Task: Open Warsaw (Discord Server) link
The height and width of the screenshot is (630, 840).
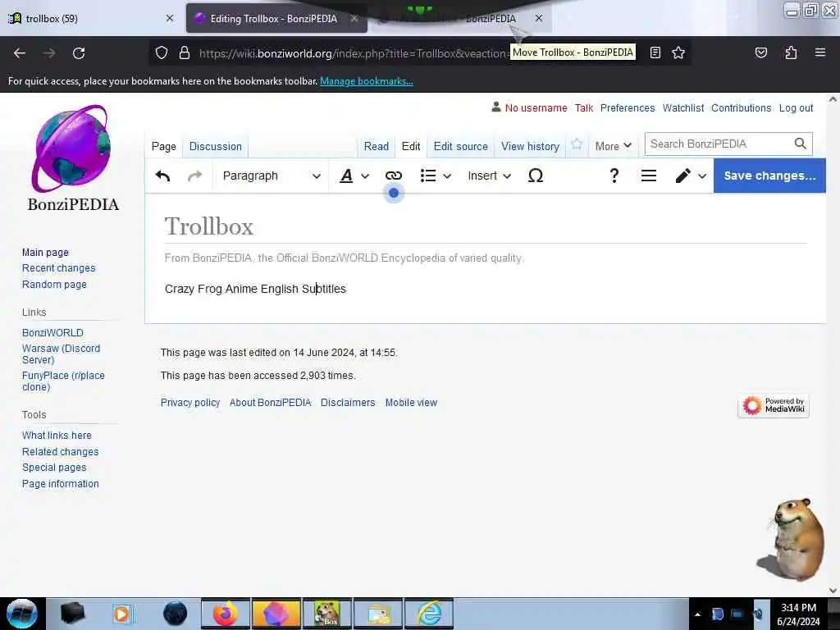Action: point(61,354)
